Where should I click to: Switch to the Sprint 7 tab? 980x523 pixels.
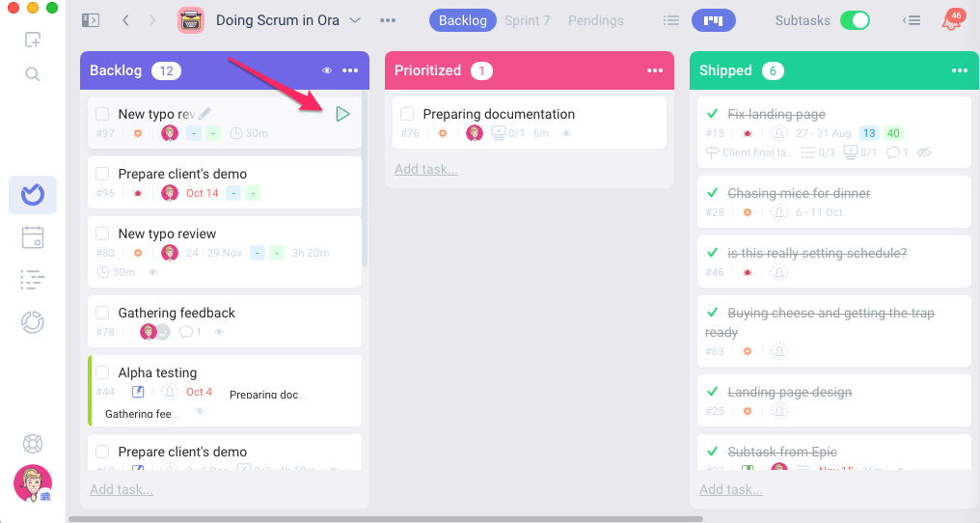click(x=528, y=20)
